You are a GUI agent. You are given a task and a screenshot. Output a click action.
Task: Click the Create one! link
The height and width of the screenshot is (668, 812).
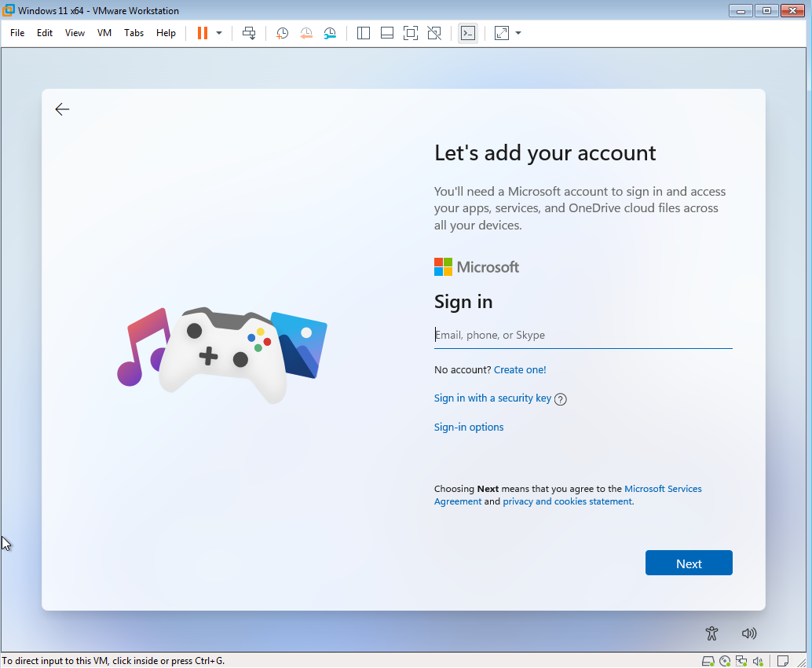click(520, 369)
